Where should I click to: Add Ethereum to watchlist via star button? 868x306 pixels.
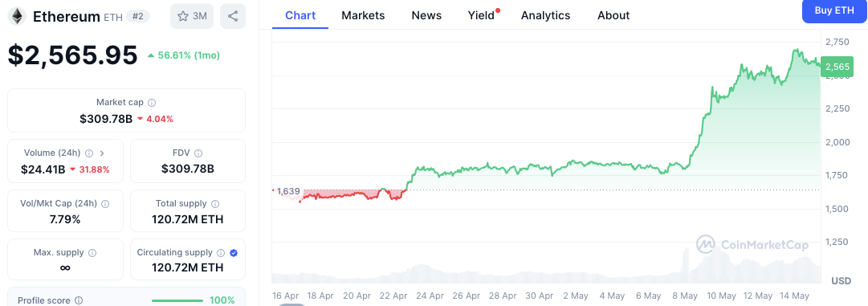pos(192,16)
